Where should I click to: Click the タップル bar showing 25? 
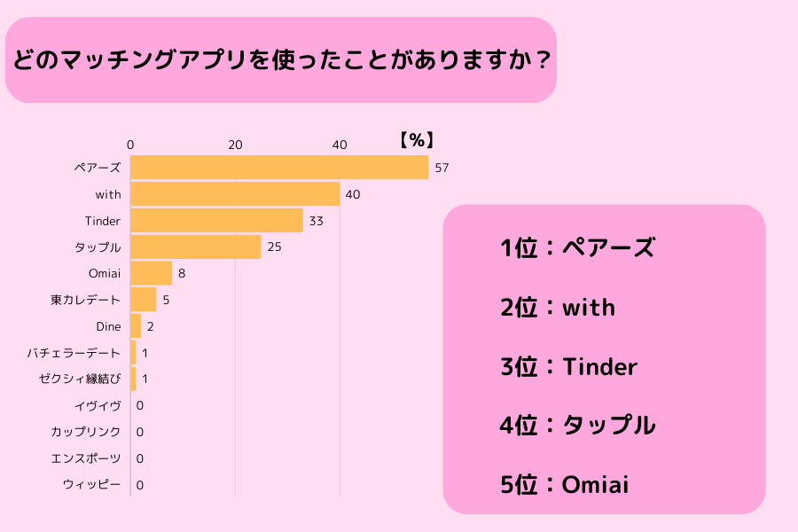click(x=196, y=247)
